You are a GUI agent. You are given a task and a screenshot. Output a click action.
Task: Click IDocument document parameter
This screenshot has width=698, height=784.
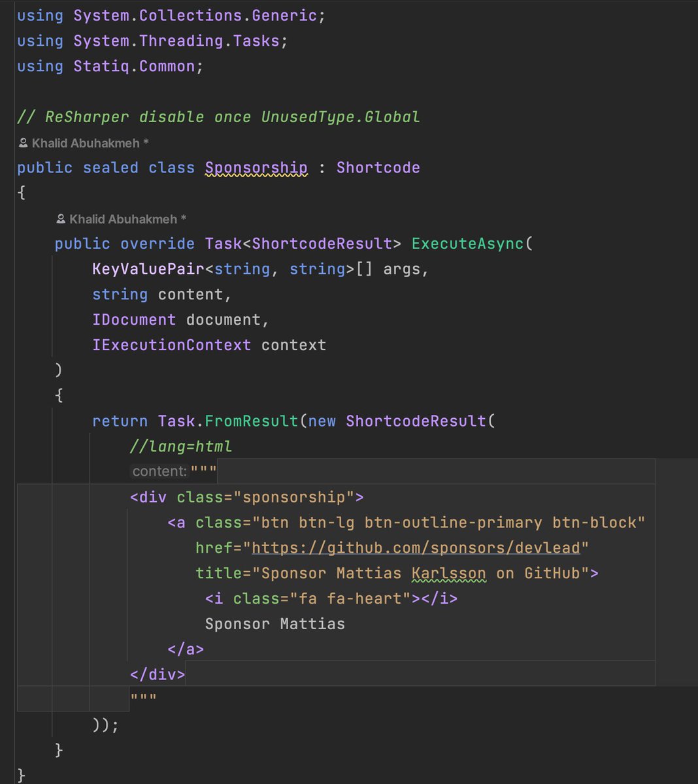coord(180,319)
